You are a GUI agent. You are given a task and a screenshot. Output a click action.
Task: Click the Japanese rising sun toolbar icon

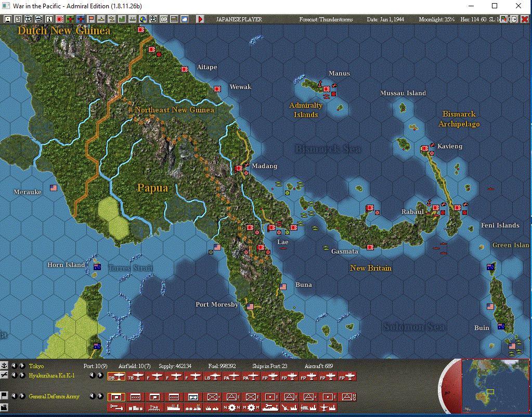tap(60, 19)
